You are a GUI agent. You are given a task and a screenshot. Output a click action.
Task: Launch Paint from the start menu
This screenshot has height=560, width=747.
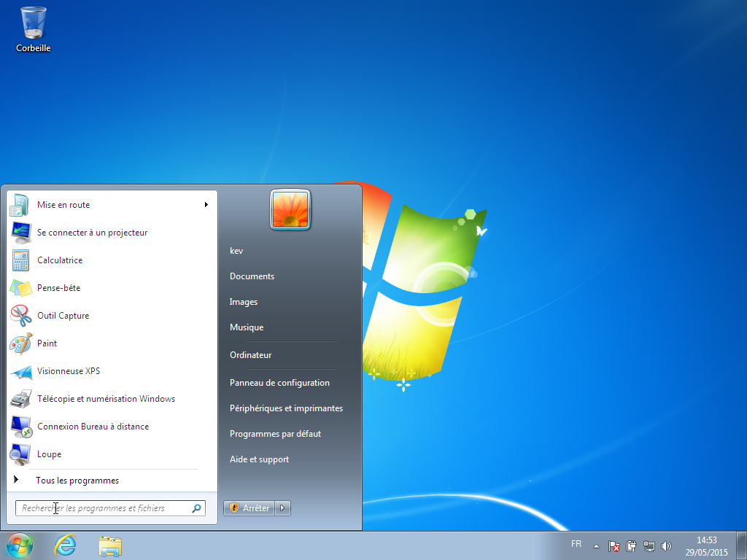click(112, 343)
